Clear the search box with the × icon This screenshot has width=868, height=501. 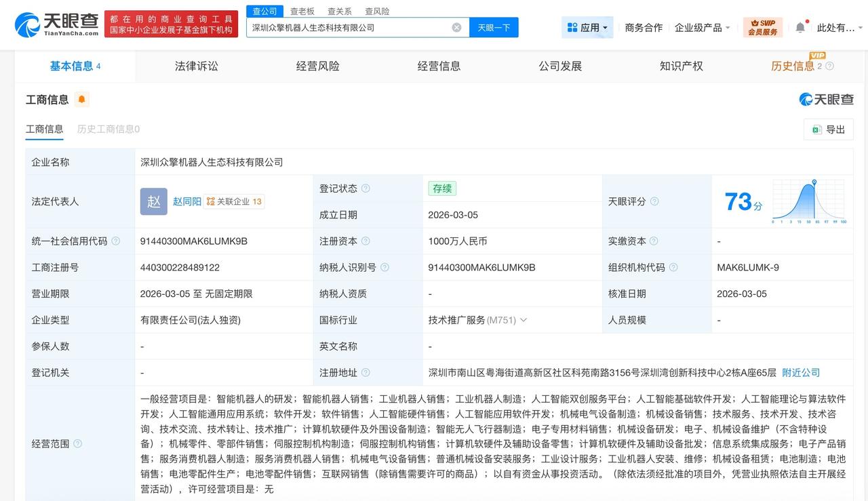click(456, 27)
